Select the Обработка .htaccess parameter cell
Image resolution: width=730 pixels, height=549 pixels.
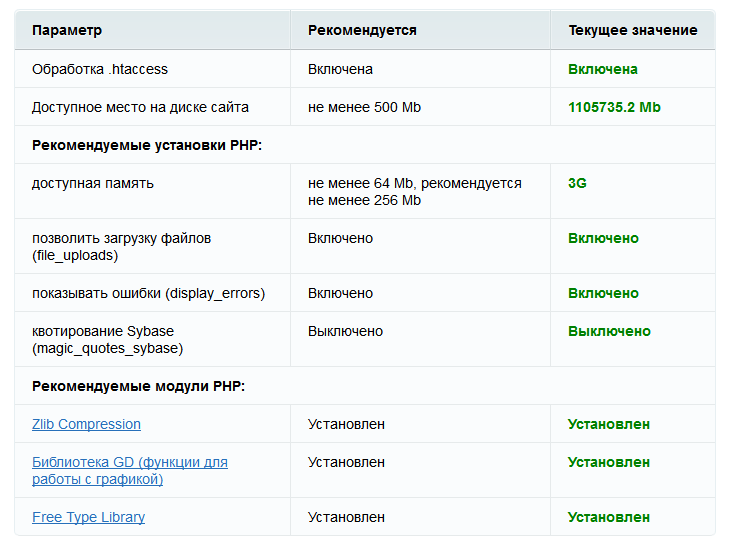point(100,69)
